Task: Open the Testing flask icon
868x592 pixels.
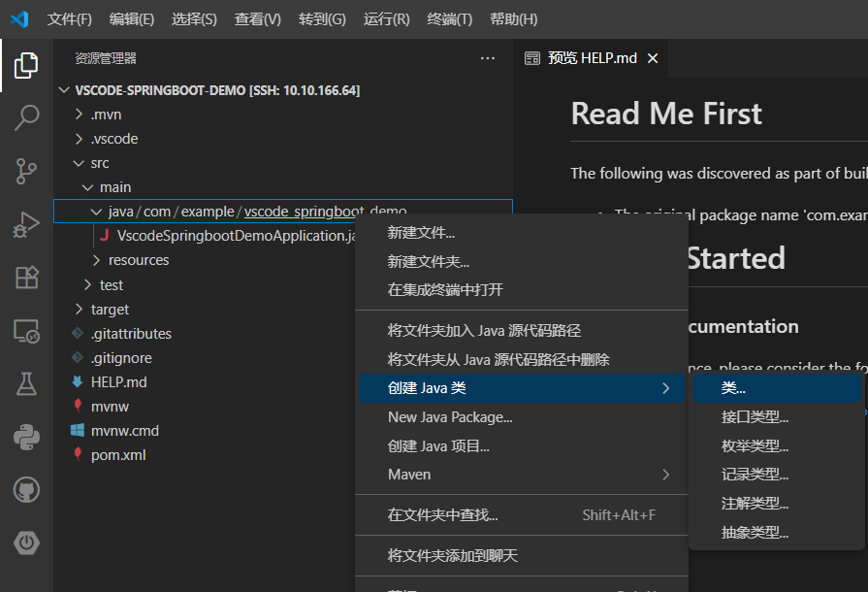Action: click(x=26, y=383)
